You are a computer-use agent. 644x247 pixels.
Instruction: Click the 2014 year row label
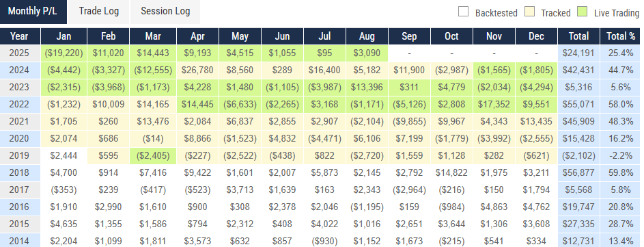click(x=20, y=241)
